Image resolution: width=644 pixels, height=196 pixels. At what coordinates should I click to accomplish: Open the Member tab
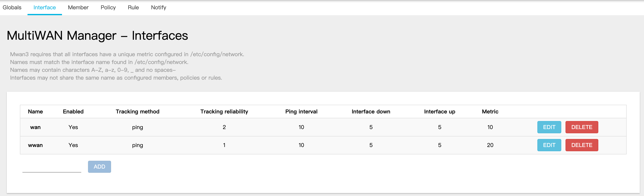point(78,7)
